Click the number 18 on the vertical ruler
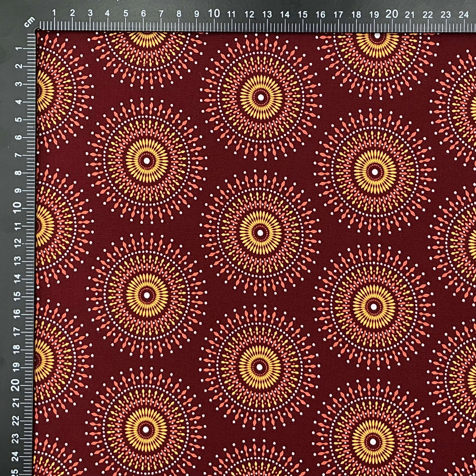This screenshot has width=476, height=476. [x=17, y=350]
